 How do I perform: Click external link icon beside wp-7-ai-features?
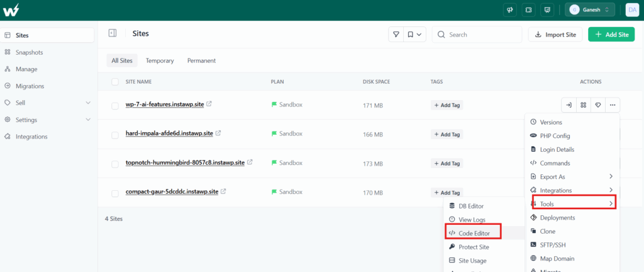click(x=209, y=104)
